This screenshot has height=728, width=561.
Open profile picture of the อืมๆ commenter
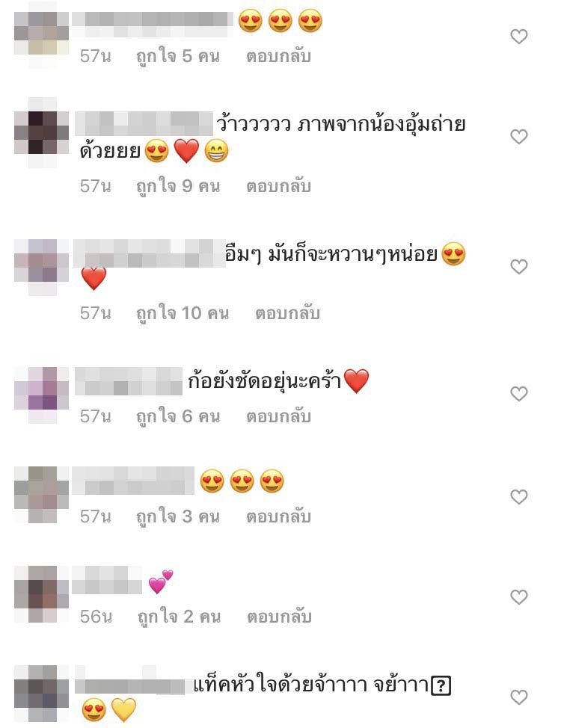click(x=42, y=268)
